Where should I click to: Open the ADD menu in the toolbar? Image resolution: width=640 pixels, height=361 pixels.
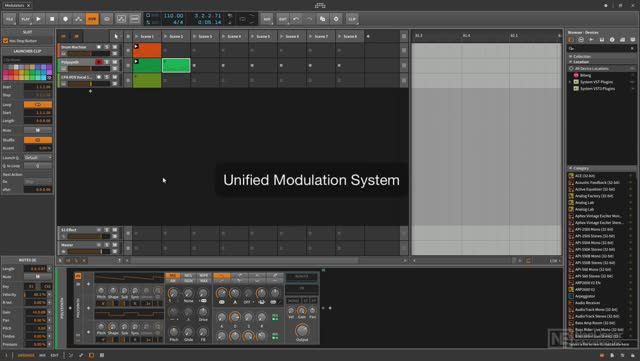[x=267, y=19]
